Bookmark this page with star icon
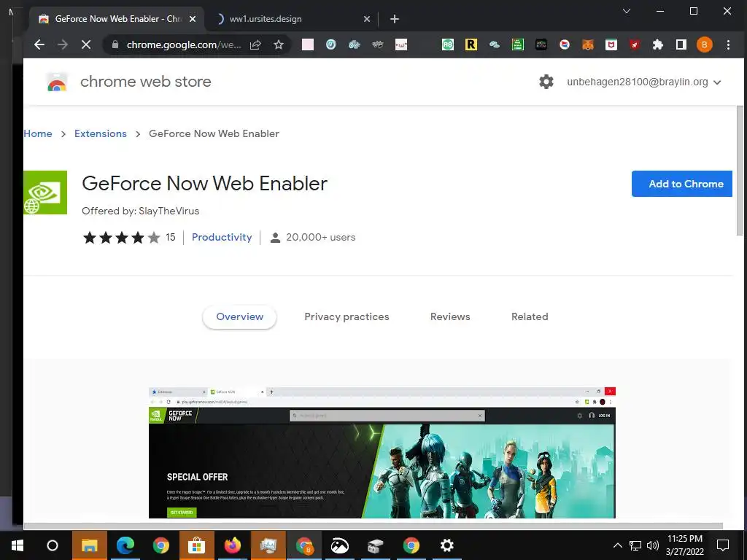Viewport: 747px width, 560px height. point(279,44)
